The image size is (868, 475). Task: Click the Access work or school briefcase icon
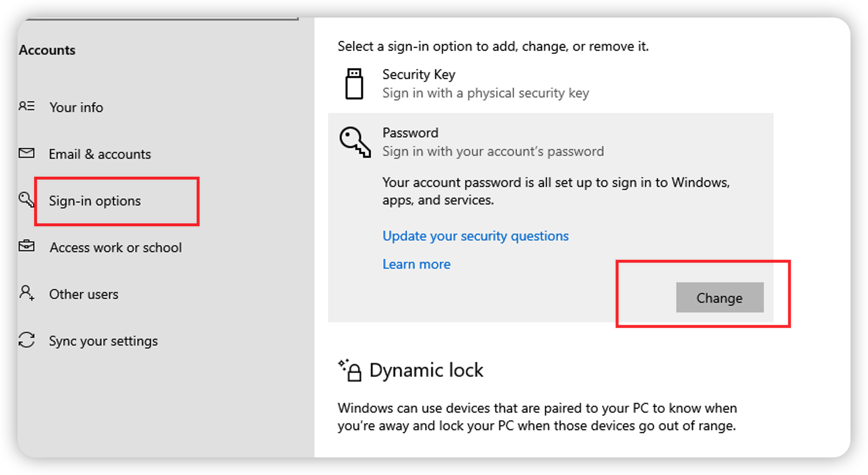[x=27, y=246]
